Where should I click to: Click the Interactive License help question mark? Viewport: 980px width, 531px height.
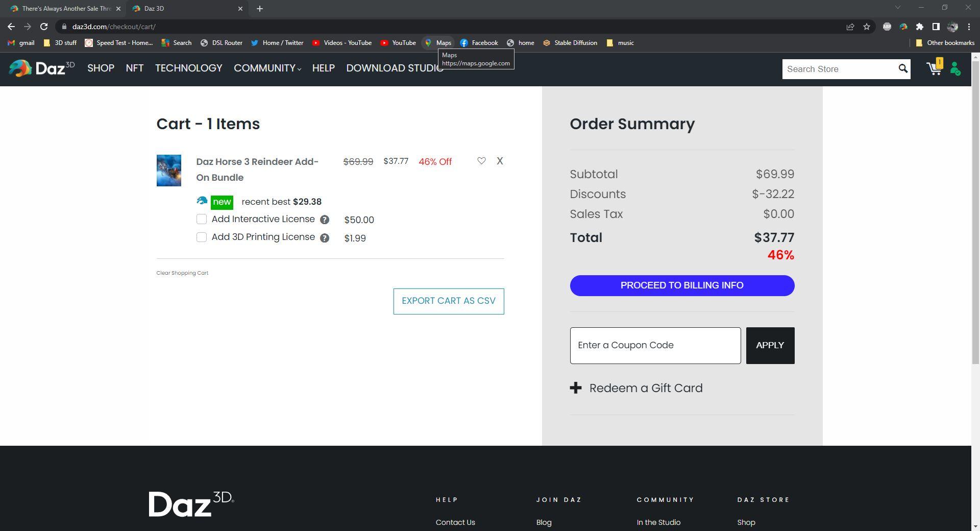(325, 220)
